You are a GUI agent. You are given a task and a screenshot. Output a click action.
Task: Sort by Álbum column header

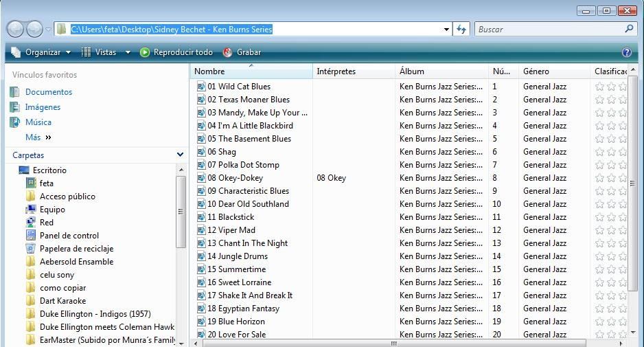(x=442, y=71)
